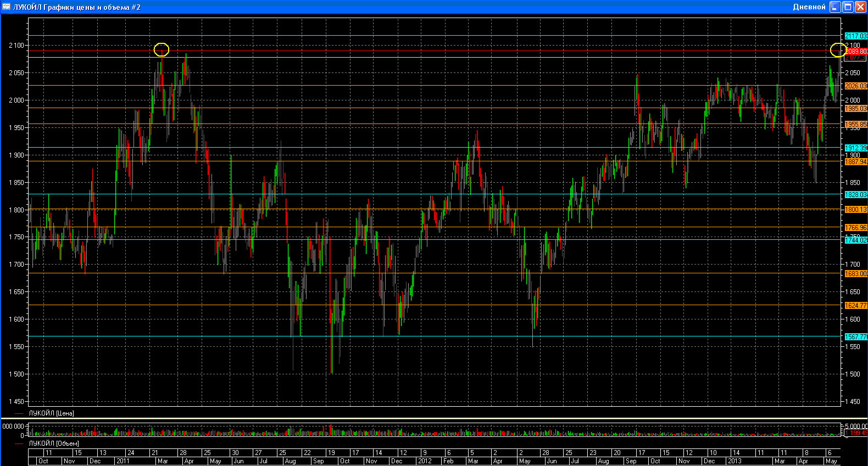This screenshot has height=466, width=868.
Task: Pick the orange 1683.00 level label
Action: pos(855,274)
